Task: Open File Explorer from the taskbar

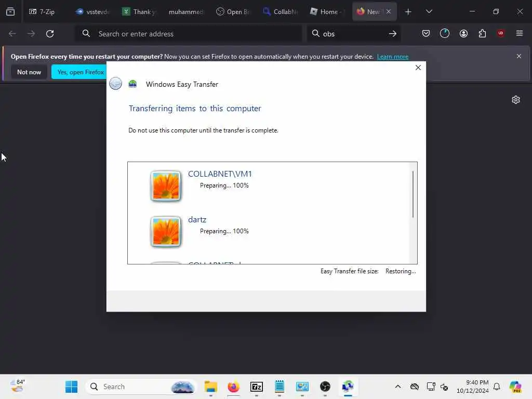Action: click(211, 387)
